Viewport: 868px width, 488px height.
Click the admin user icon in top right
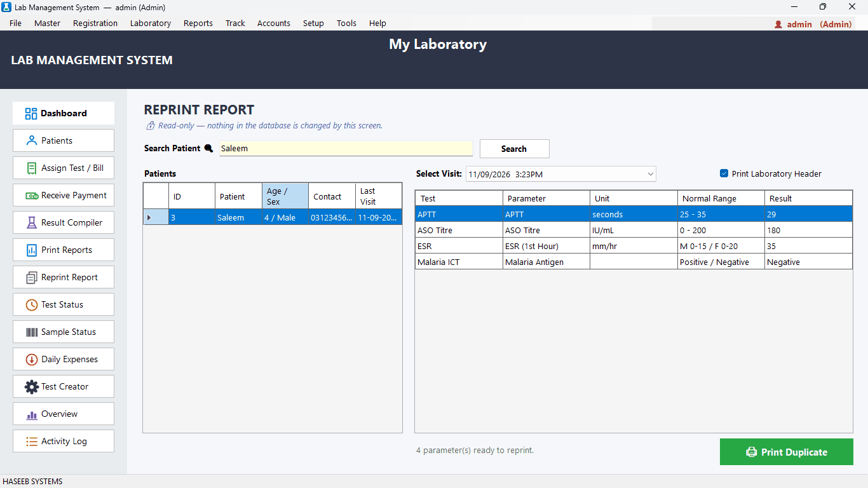tap(778, 24)
